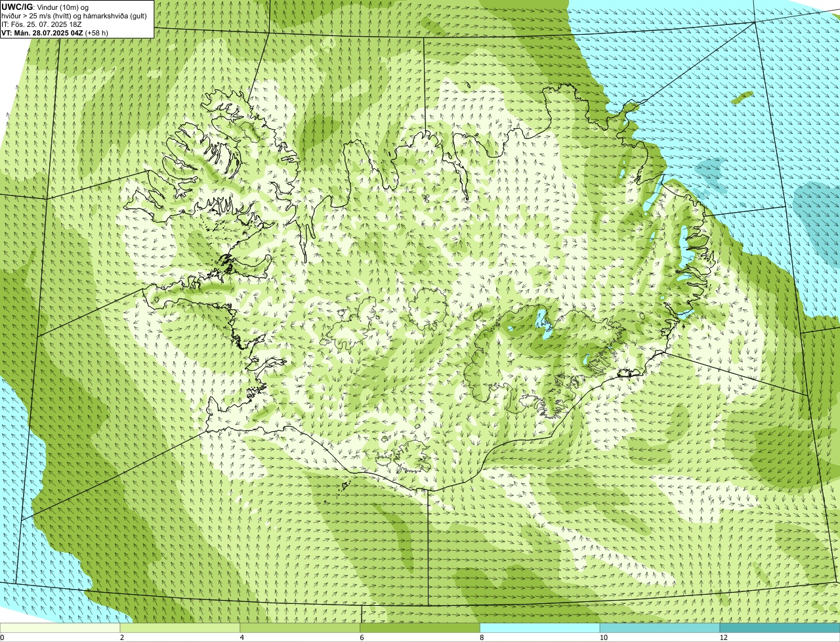This screenshot has width=840, height=642.
Task: Click the legend scale label "12"
Action: pyautogui.click(x=723, y=637)
